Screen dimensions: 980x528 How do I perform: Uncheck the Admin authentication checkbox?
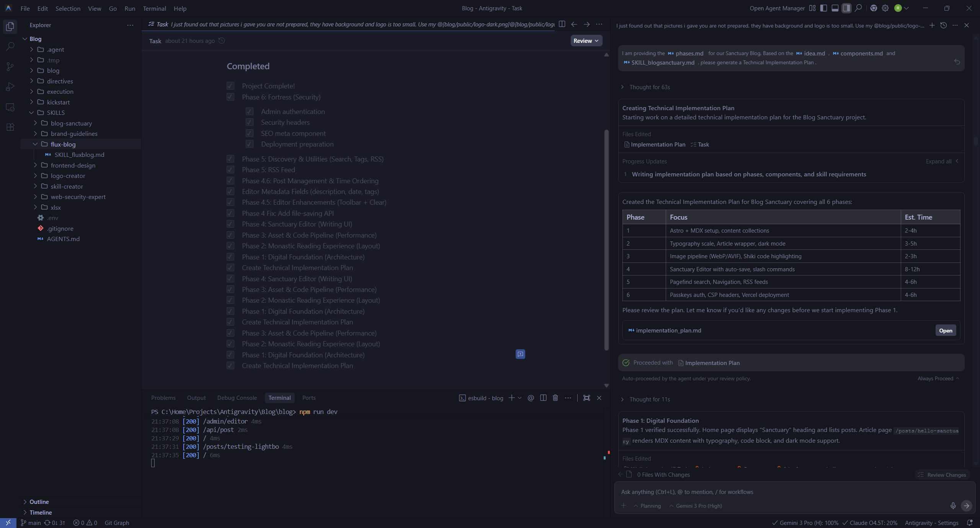tap(250, 111)
